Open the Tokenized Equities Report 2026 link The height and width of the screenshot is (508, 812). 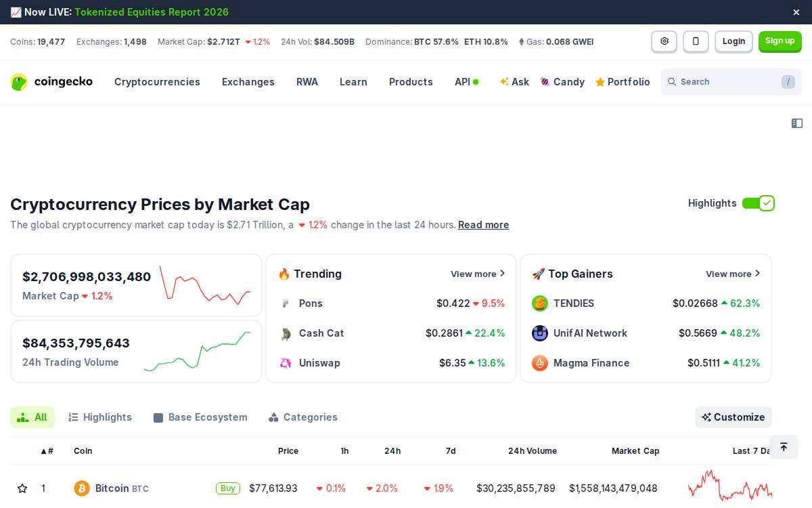pos(152,12)
